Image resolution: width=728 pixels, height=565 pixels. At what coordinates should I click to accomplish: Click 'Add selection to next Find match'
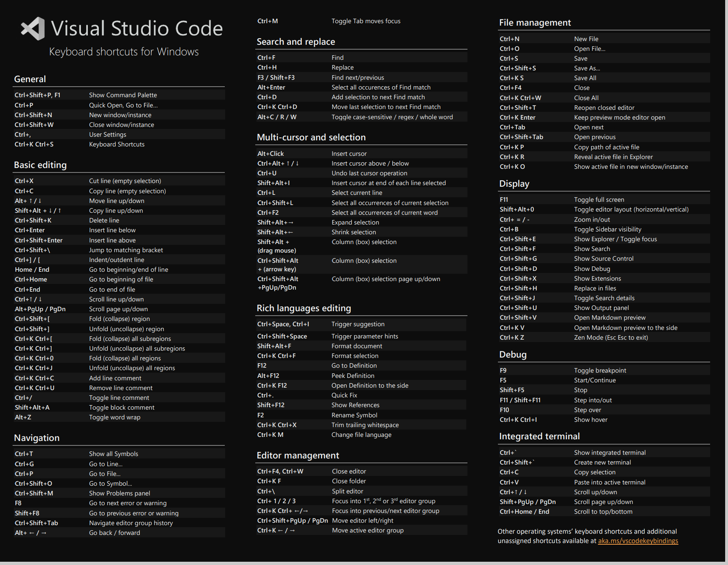(x=378, y=97)
